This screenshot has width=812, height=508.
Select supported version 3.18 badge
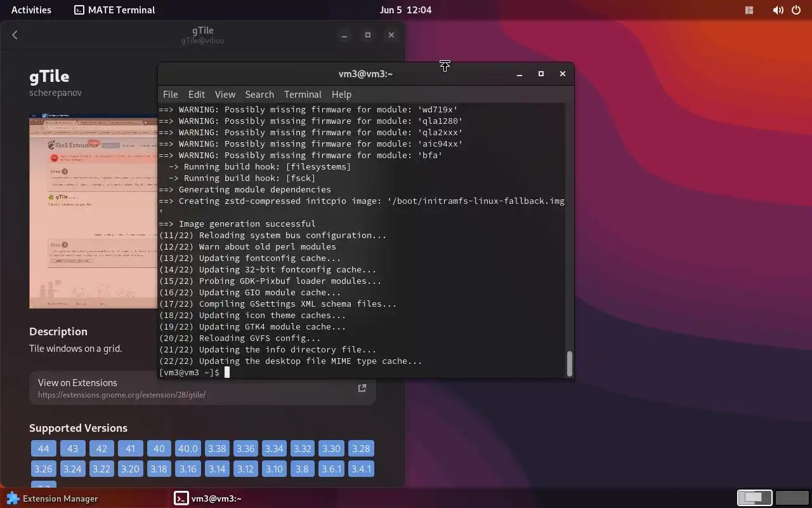pyautogui.click(x=159, y=469)
